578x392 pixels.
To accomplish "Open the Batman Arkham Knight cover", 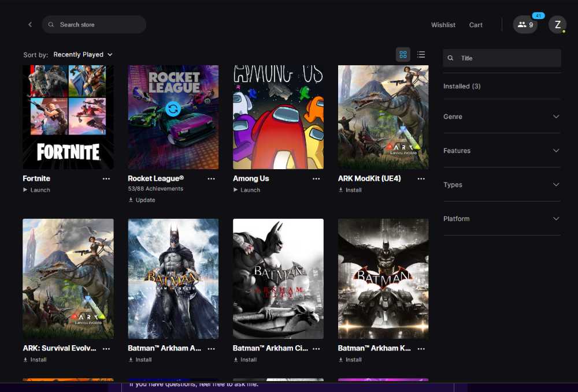I will point(383,279).
